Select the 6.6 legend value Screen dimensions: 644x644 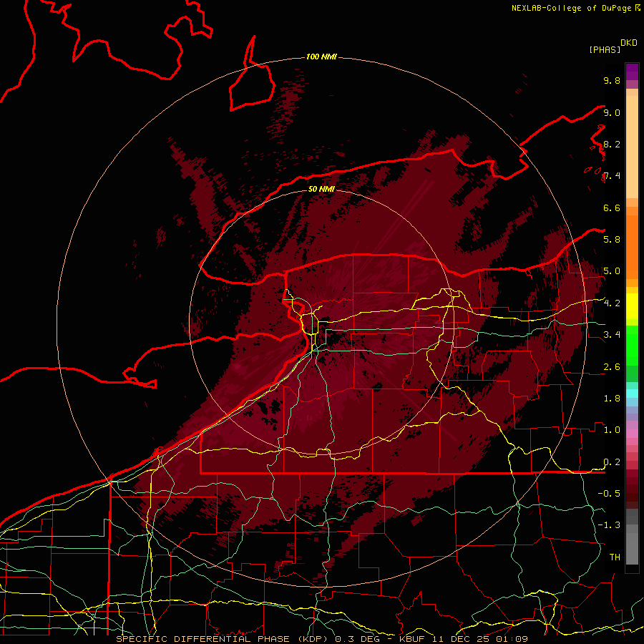click(x=612, y=208)
